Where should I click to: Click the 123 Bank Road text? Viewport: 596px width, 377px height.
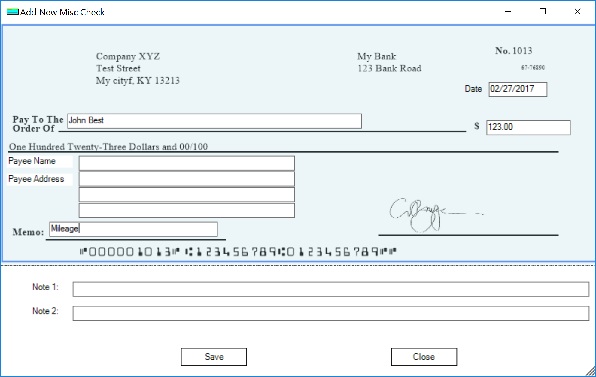(390, 68)
